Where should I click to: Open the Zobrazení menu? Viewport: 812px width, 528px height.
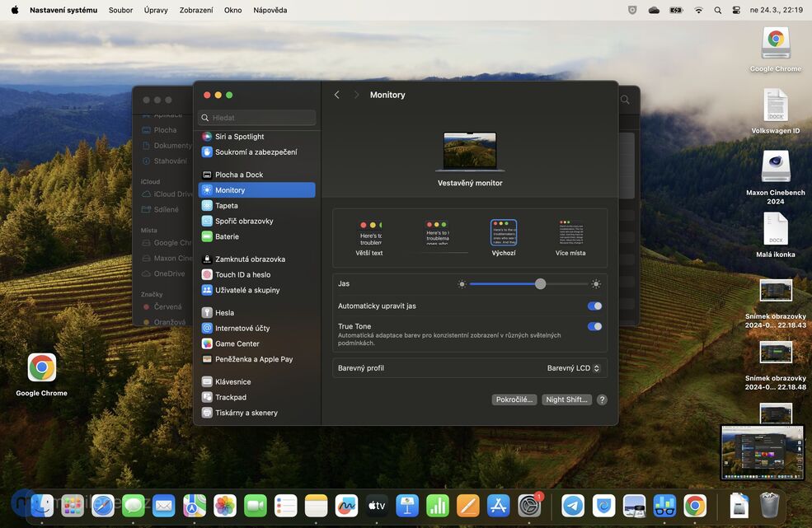[197, 10]
